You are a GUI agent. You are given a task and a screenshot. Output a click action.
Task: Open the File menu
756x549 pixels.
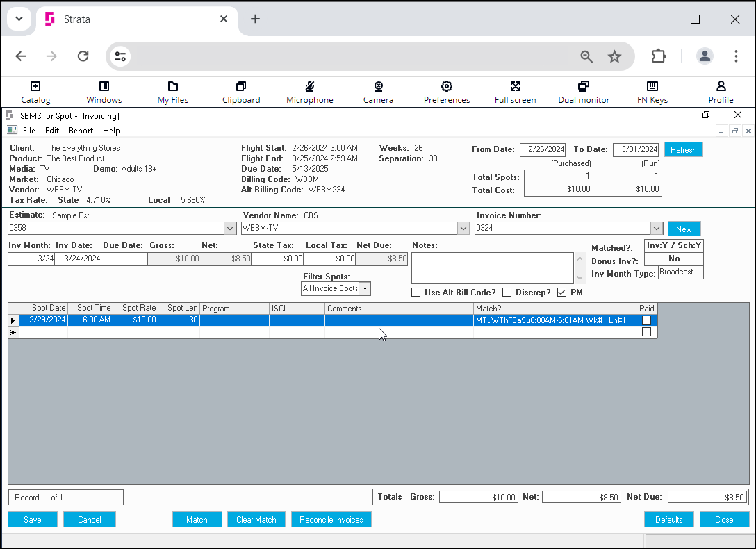[29, 131]
